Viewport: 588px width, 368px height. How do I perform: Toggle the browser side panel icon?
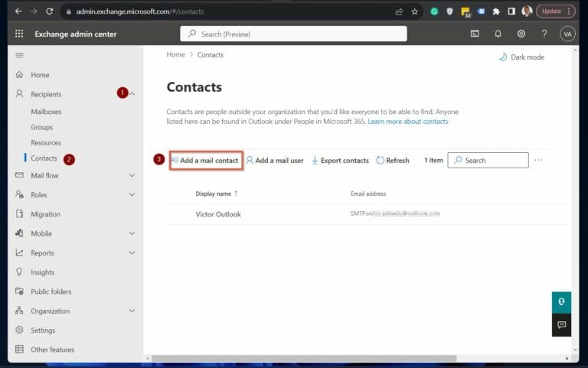click(511, 11)
